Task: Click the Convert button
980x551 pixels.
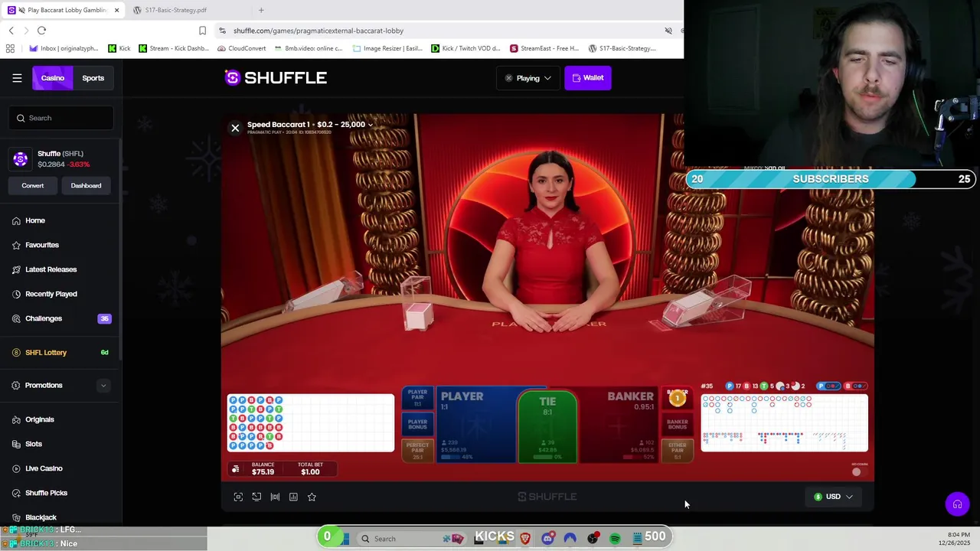Action: tap(33, 185)
